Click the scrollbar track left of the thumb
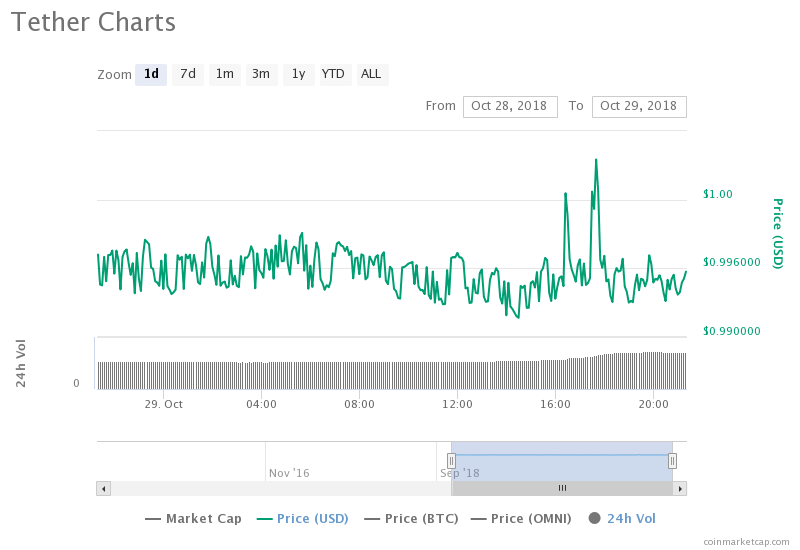This screenshot has width=800, height=550. pyautogui.click(x=281, y=489)
